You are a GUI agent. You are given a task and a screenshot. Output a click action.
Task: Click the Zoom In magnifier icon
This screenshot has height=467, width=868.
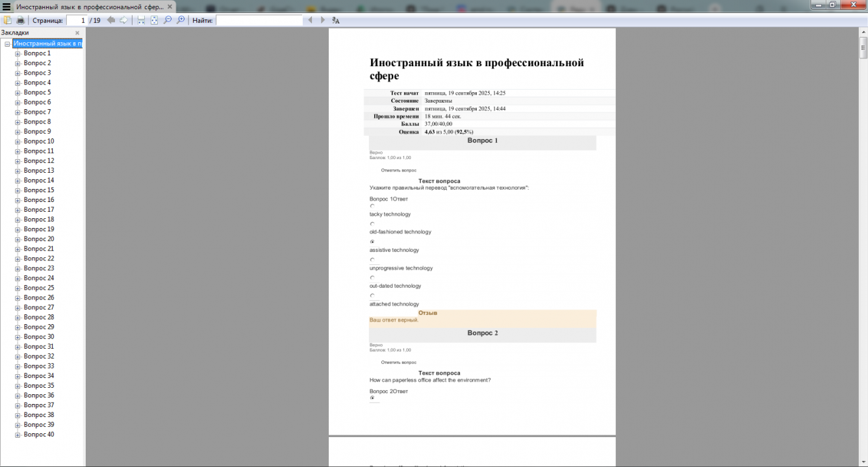click(181, 20)
